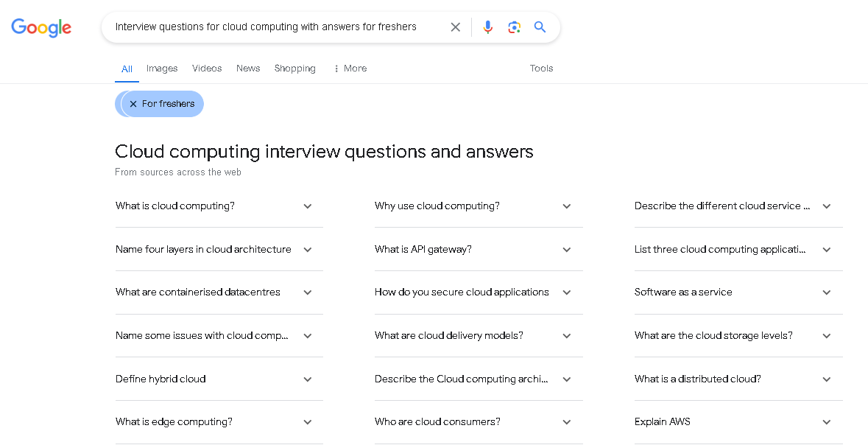Click the Google logo
The height and width of the screenshot is (445, 868).
[x=41, y=27]
